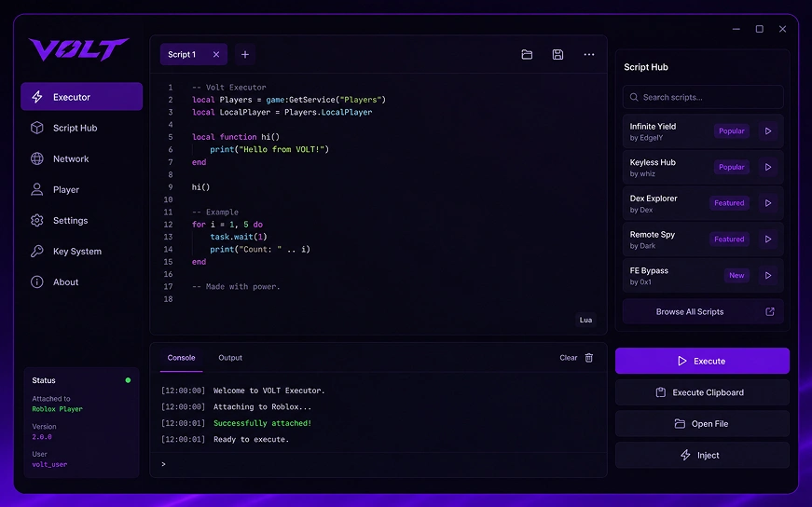This screenshot has width=812, height=507.
Task: Select the Infinite Yield script title
Action: point(653,127)
